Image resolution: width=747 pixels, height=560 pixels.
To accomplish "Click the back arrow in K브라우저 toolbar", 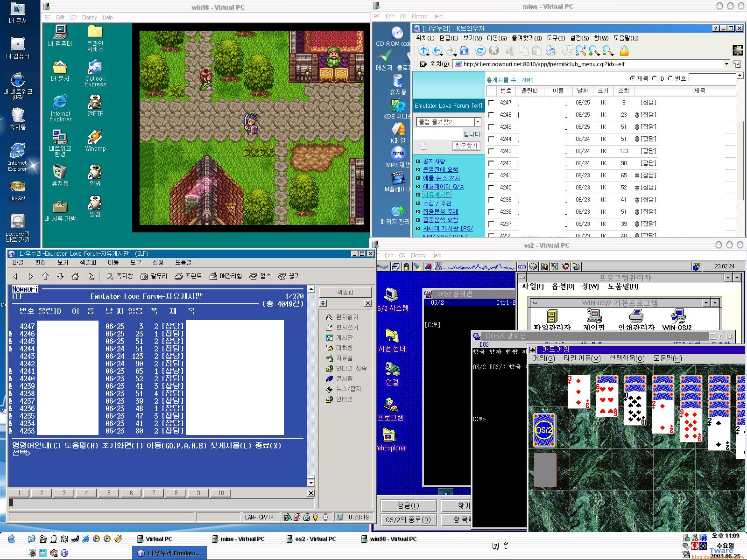I will point(437,51).
